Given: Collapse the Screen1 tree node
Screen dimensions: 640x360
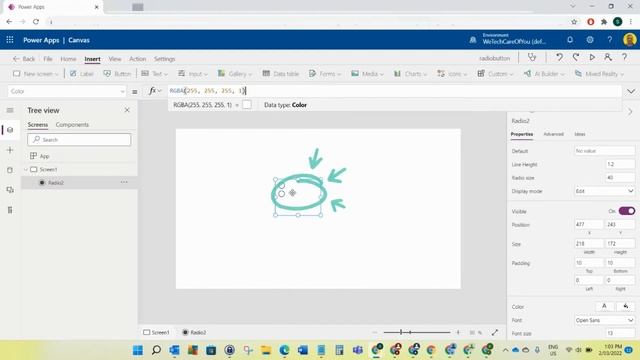Looking at the screenshot, I should click(x=26, y=169).
